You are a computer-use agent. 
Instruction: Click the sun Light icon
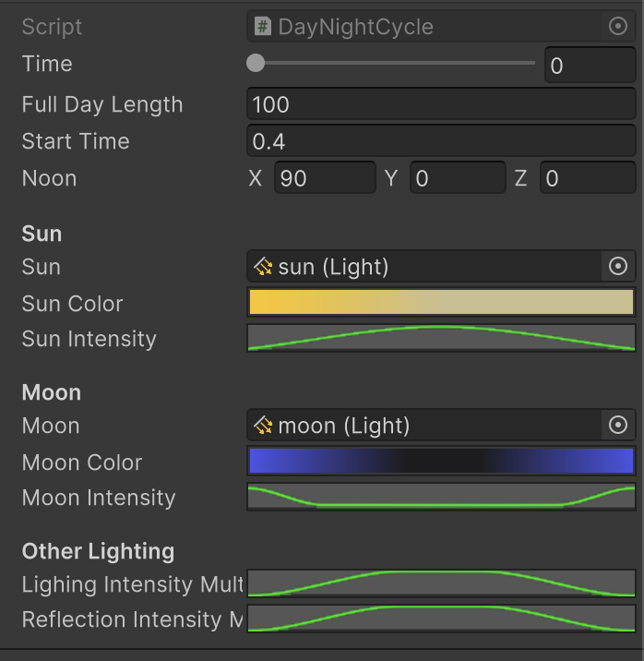(x=263, y=267)
